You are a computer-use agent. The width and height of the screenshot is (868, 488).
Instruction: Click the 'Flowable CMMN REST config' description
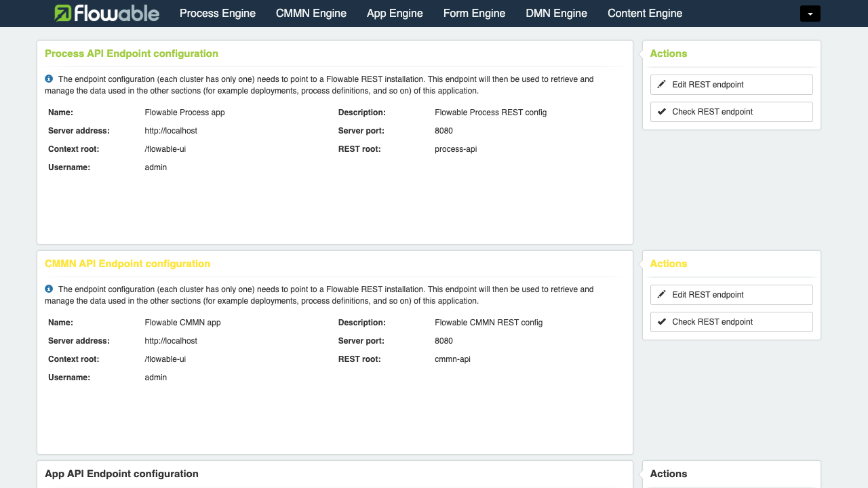pos(489,323)
